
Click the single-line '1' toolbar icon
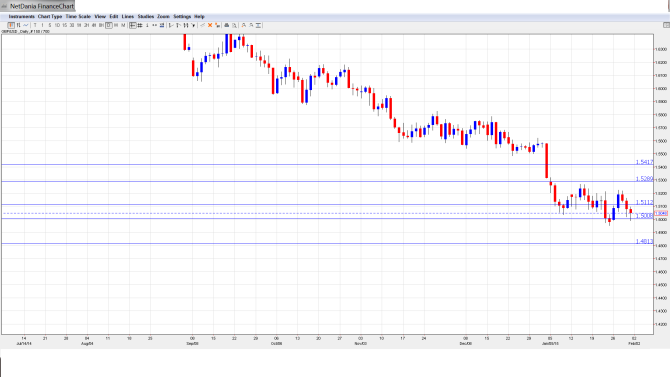point(147,25)
